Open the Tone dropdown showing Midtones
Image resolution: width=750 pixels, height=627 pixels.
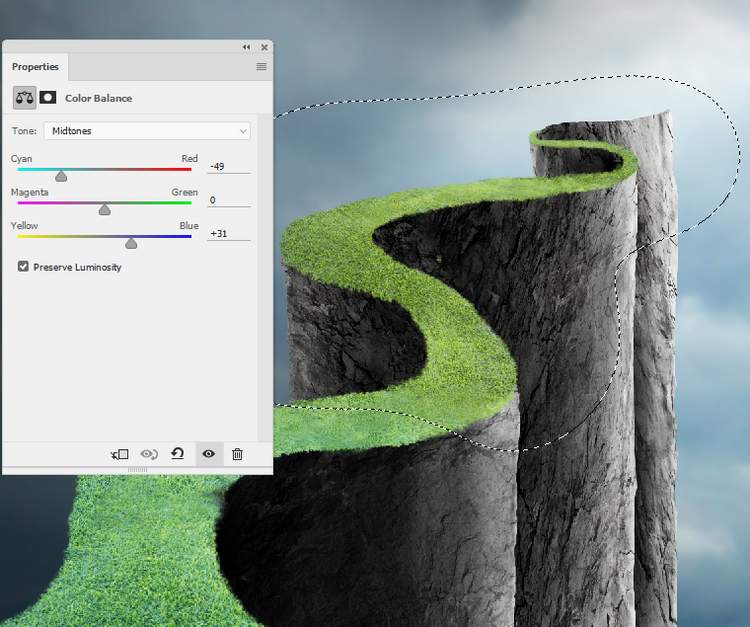pos(147,131)
